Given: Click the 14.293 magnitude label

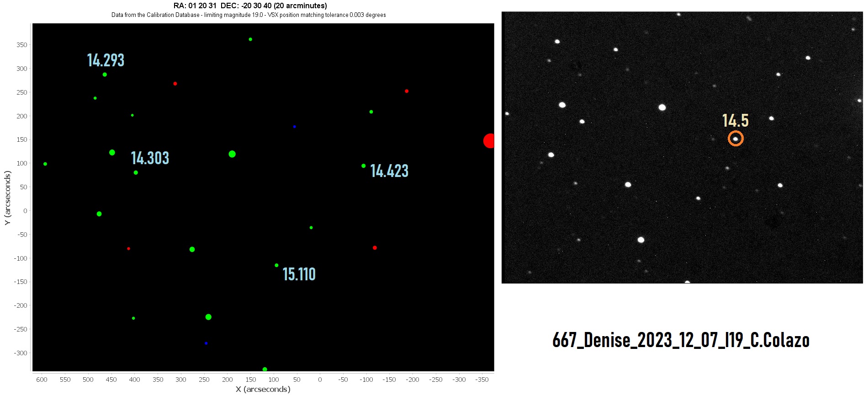Looking at the screenshot, I should tap(106, 60).
